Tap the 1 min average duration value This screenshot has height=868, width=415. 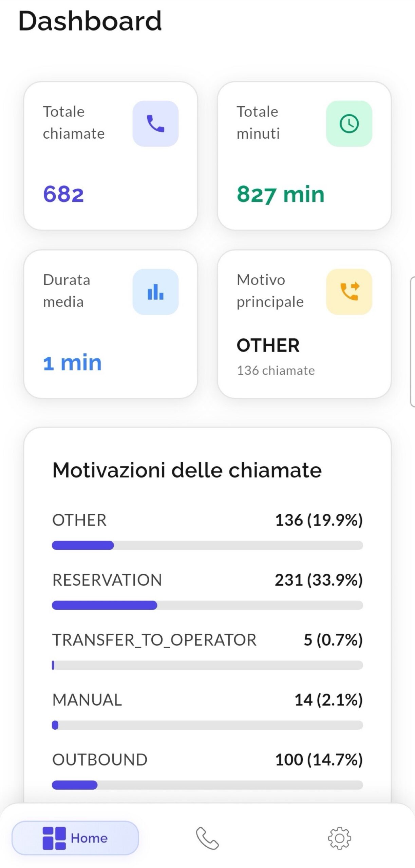(x=72, y=362)
